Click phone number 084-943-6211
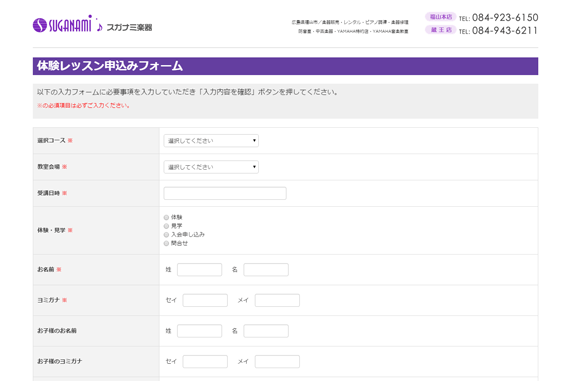Viewport: 575px width, 381px height. [505, 30]
